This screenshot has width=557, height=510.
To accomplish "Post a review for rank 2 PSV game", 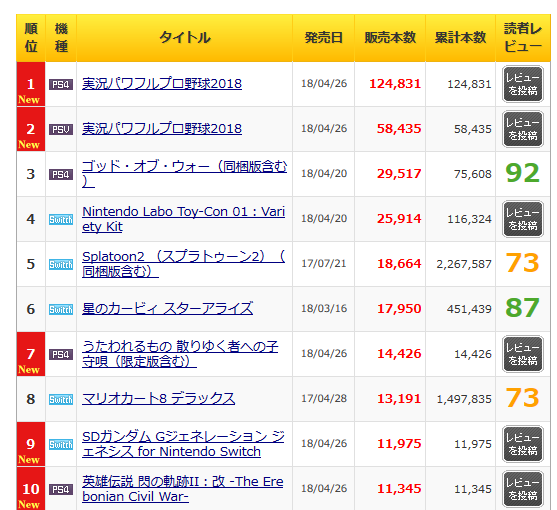I will point(523,129).
